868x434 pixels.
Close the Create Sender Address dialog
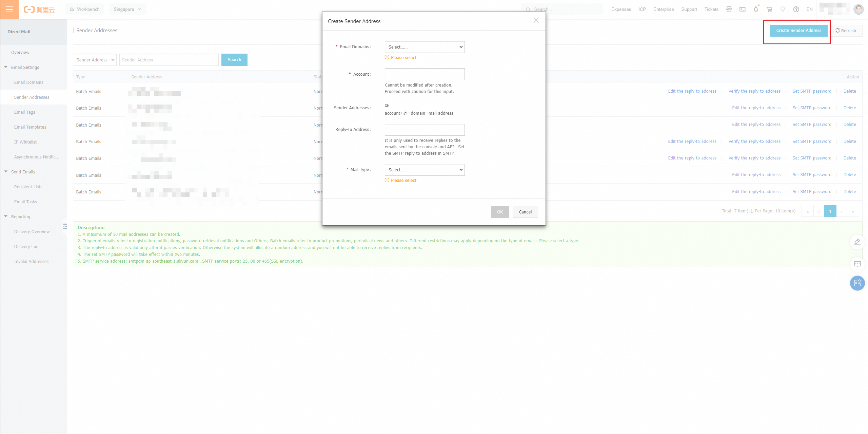[536, 20]
